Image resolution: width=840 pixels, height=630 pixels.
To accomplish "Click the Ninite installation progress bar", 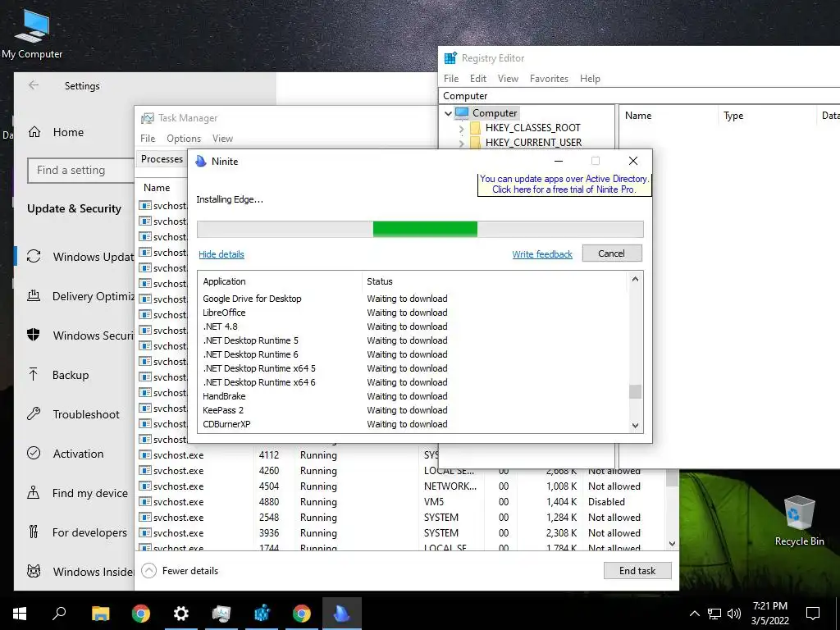I will click(x=420, y=230).
